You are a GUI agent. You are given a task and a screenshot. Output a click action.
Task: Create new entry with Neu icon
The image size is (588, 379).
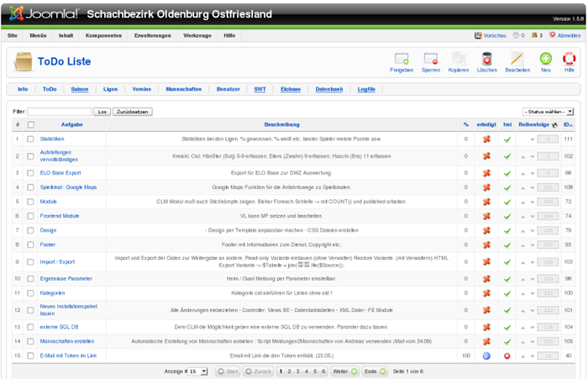[x=546, y=61]
